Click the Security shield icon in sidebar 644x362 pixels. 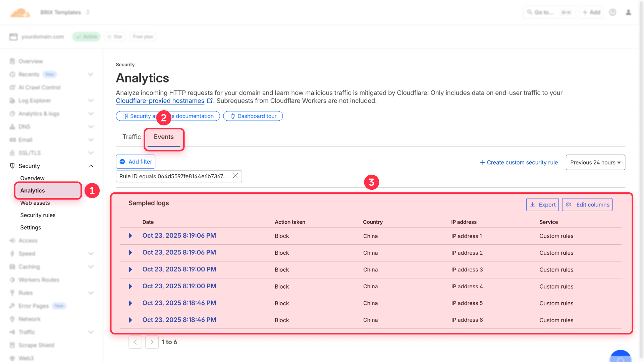(x=12, y=166)
